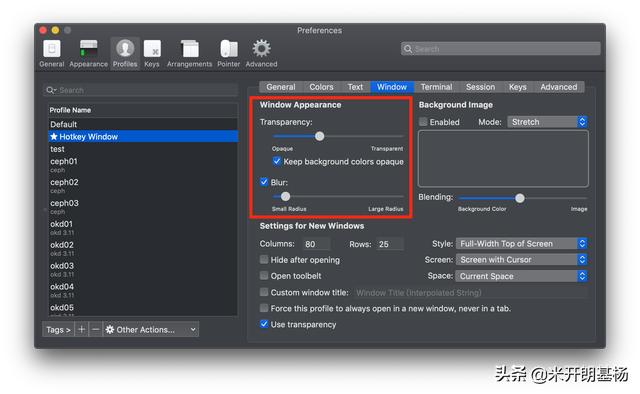Open the Space Current Space dropdown
This screenshot has width=640, height=394.
[522, 276]
